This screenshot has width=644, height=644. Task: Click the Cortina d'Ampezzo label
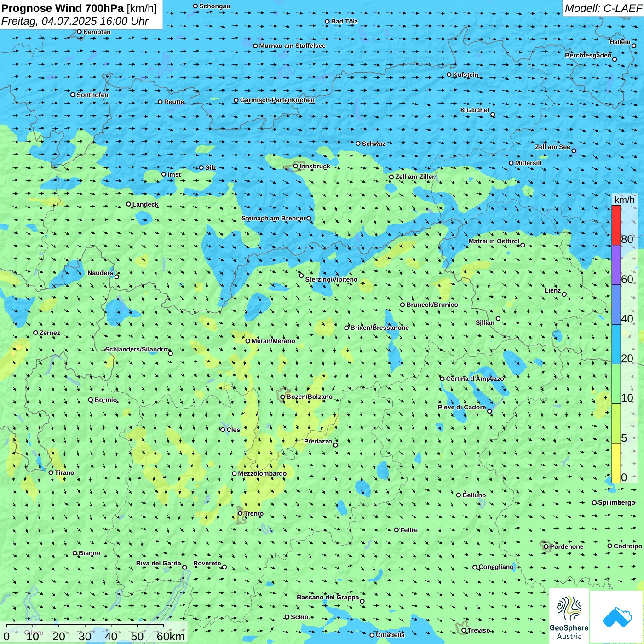pyautogui.click(x=475, y=379)
